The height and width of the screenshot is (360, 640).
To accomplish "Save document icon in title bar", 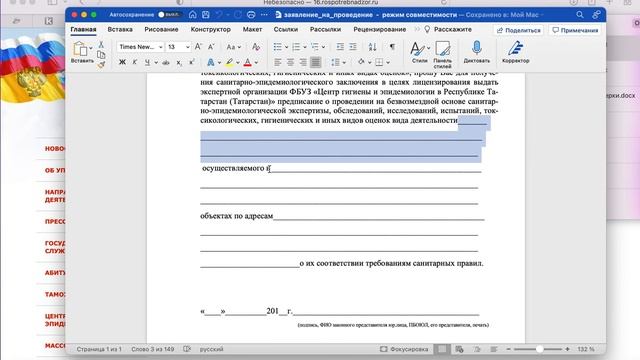I will [x=206, y=15].
